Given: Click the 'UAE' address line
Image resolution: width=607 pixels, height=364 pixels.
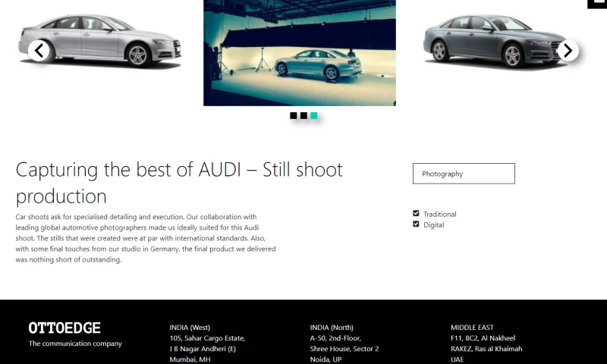Looking at the screenshot, I should pyautogui.click(x=458, y=359).
